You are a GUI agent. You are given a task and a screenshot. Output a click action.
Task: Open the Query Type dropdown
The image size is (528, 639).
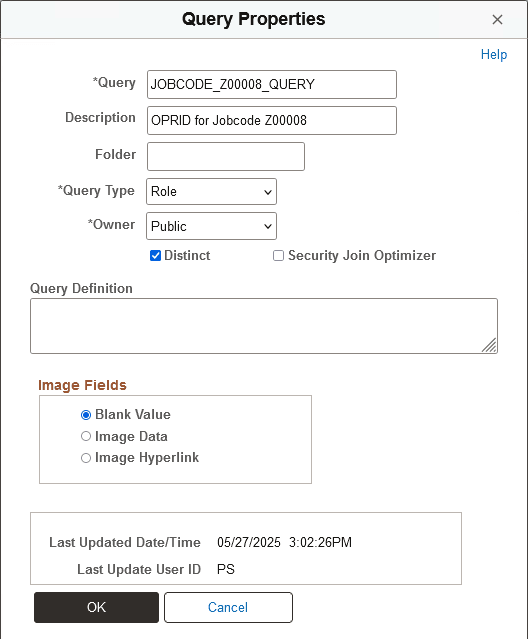pos(211,192)
